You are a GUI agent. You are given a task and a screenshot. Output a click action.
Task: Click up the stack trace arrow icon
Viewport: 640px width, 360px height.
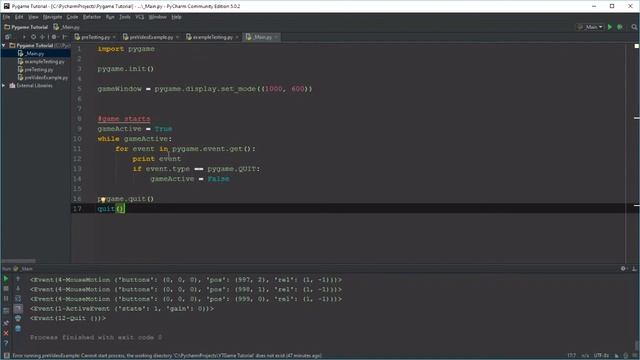pyautogui.click(x=18, y=279)
